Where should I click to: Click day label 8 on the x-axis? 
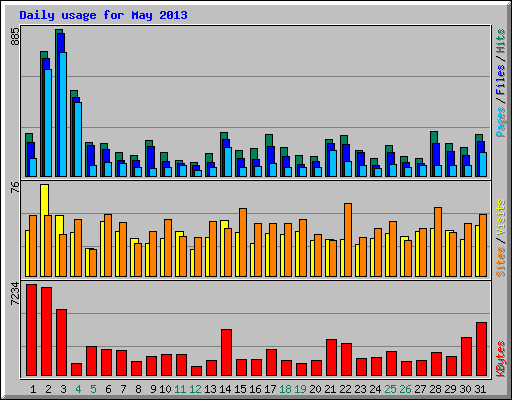tap(138, 389)
